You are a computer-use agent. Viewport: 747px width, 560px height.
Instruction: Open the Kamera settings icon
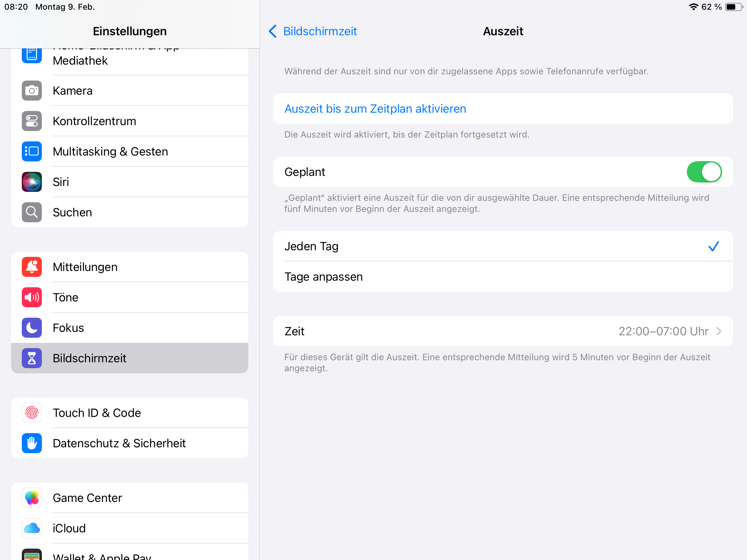(x=32, y=91)
